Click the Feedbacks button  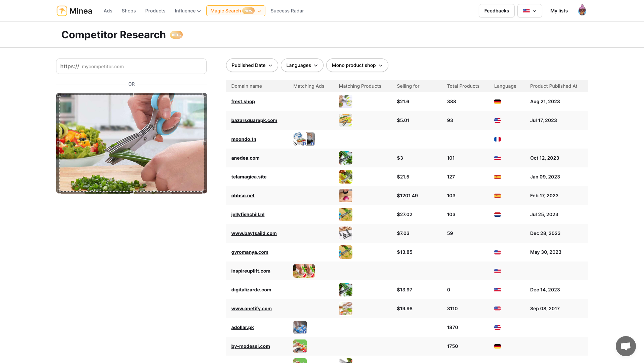click(496, 11)
